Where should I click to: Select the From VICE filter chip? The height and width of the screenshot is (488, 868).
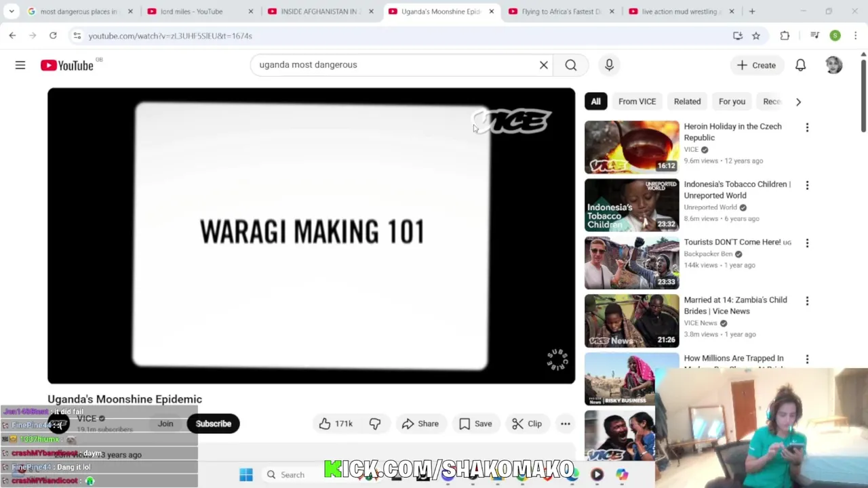[x=637, y=102]
